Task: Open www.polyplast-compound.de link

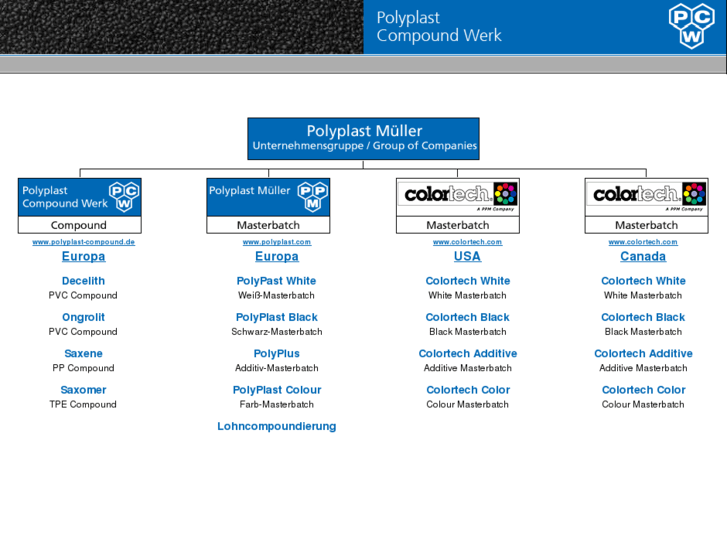Action: [83, 242]
